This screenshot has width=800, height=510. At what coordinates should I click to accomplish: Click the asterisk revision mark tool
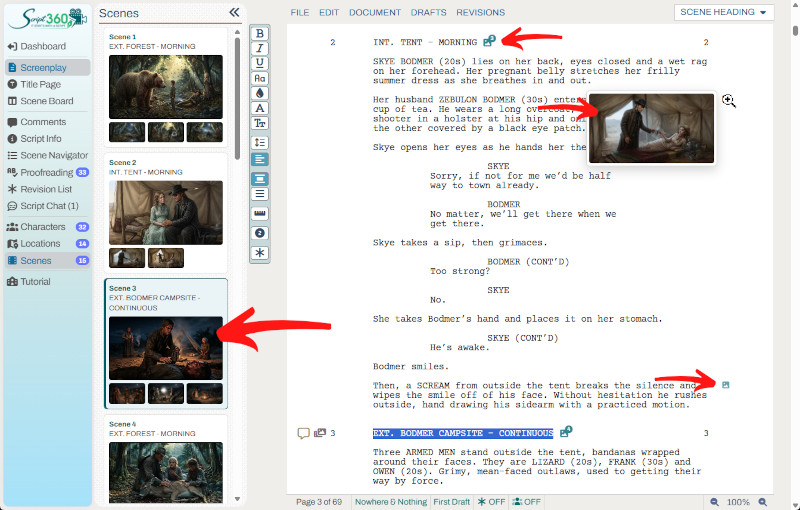point(260,253)
